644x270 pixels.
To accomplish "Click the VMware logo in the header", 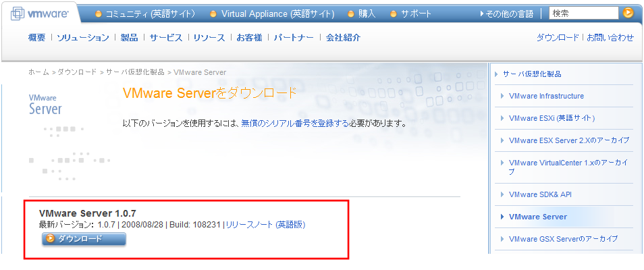I will 39,13.
